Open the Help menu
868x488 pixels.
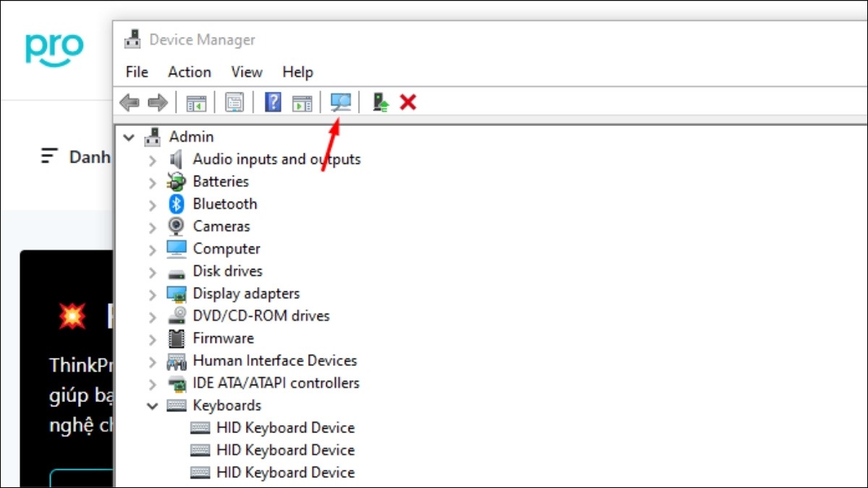click(x=297, y=72)
